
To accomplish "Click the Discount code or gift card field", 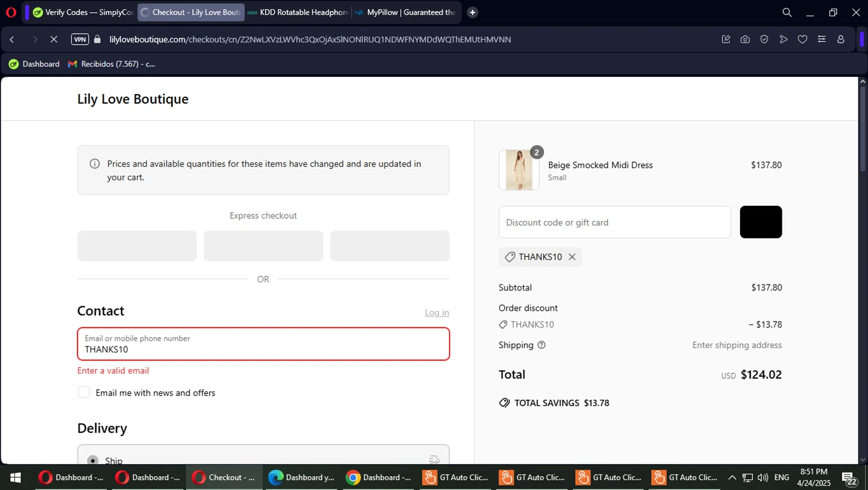I will [615, 222].
